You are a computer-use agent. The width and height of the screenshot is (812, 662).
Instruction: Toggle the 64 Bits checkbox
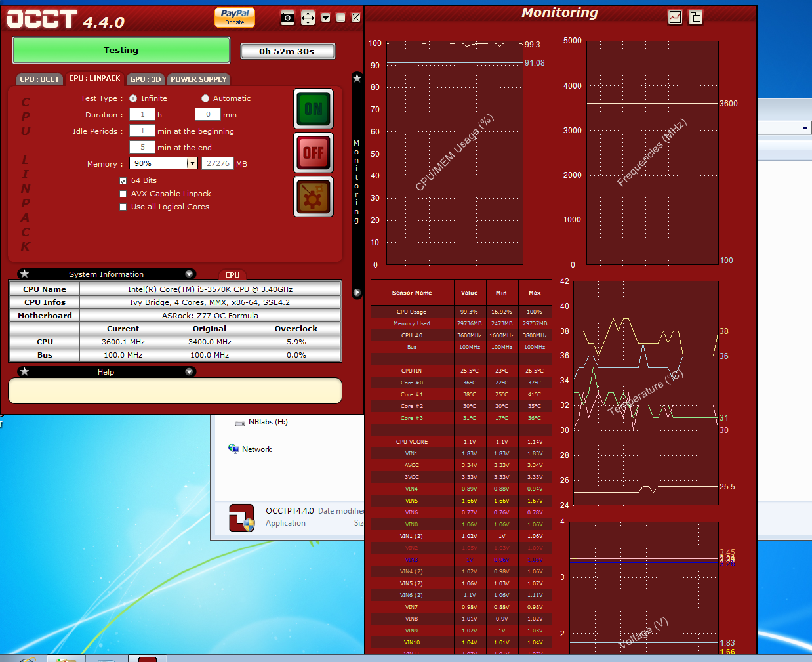pyautogui.click(x=123, y=180)
